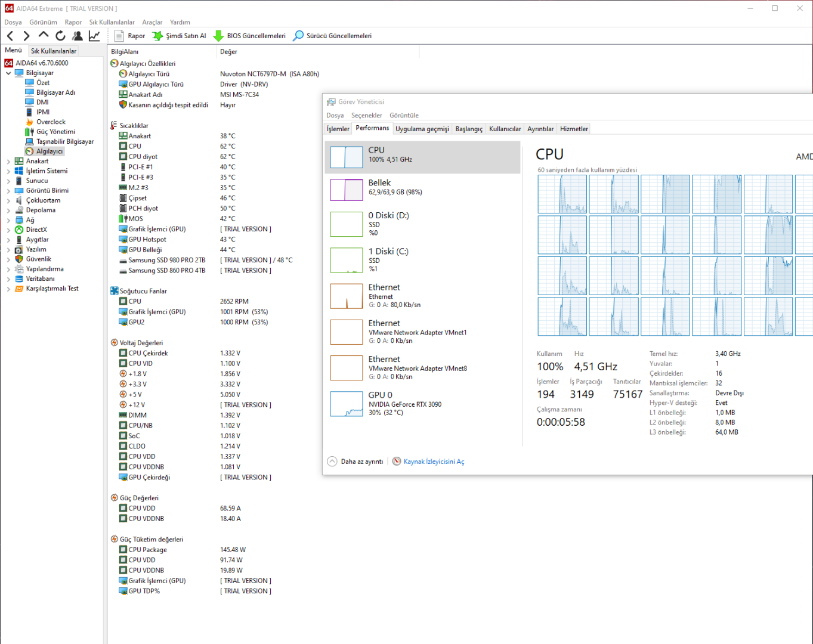This screenshot has width=813, height=644.
Task: Click the Çokluortam speaker icon
Action: tap(19, 200)
